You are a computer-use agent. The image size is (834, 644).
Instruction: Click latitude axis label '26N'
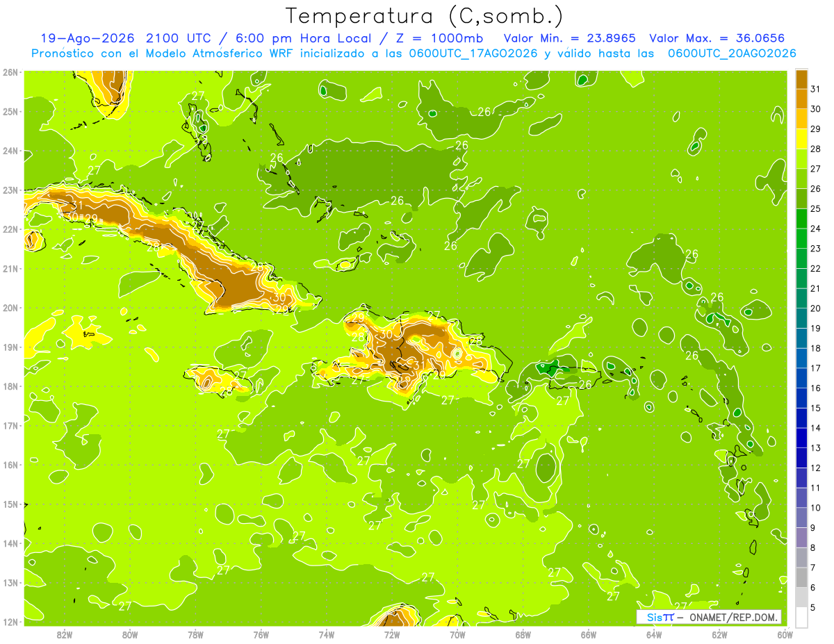point(10,72)
